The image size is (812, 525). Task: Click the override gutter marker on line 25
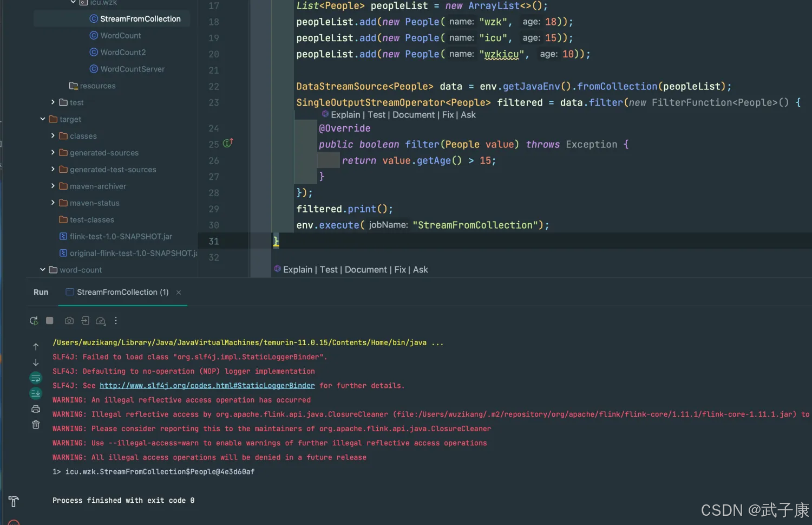(x=228, y=144)
